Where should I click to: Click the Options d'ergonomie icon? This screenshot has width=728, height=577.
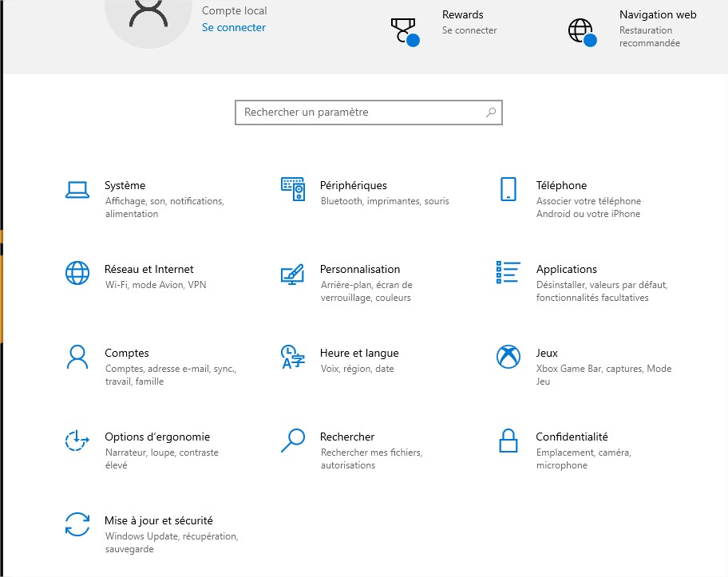coord(77,441)
